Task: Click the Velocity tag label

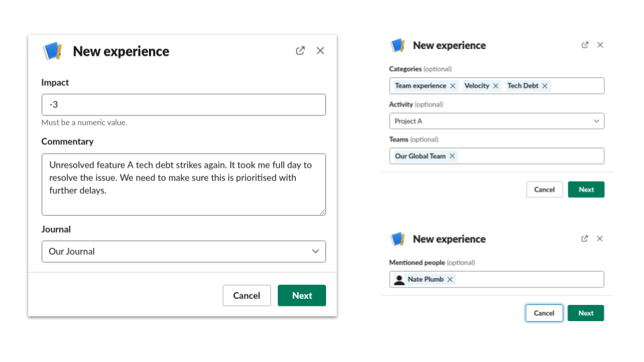Action: point(477,86)
